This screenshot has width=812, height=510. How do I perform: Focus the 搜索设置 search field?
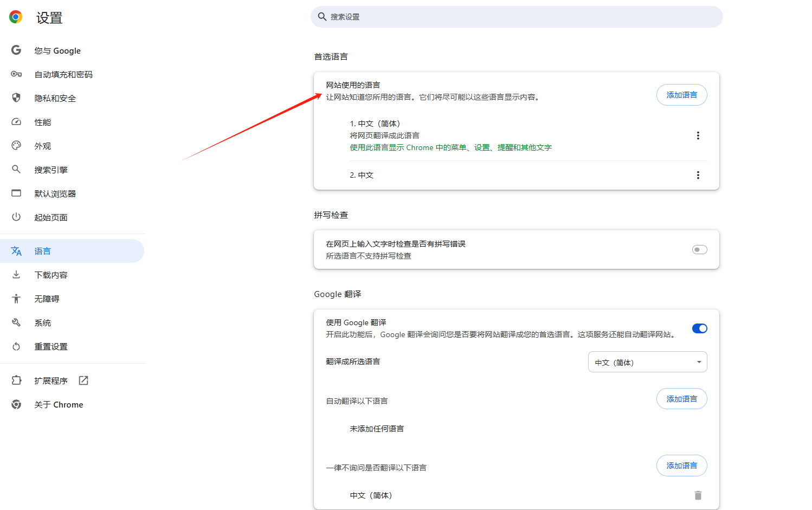coord(517,17)
